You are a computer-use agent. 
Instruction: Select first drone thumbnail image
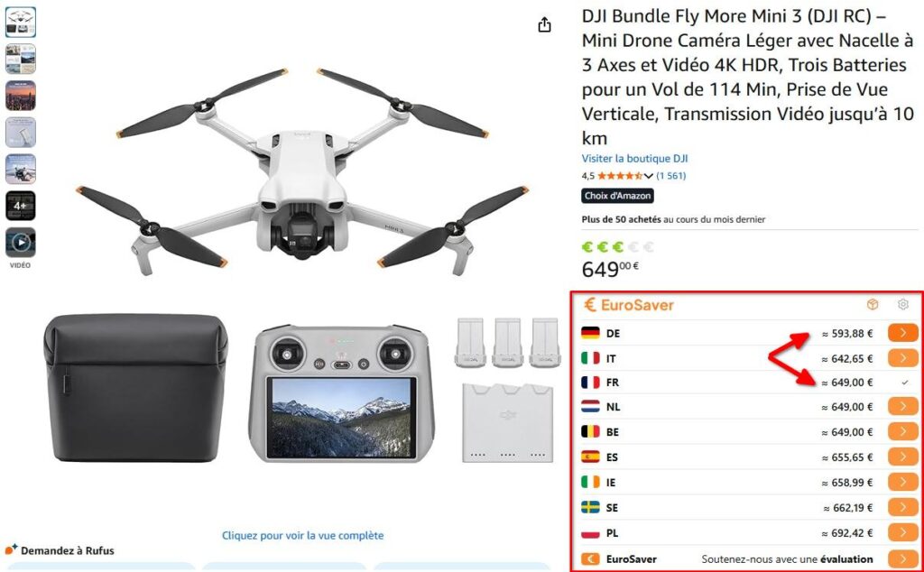click(21, 22)
